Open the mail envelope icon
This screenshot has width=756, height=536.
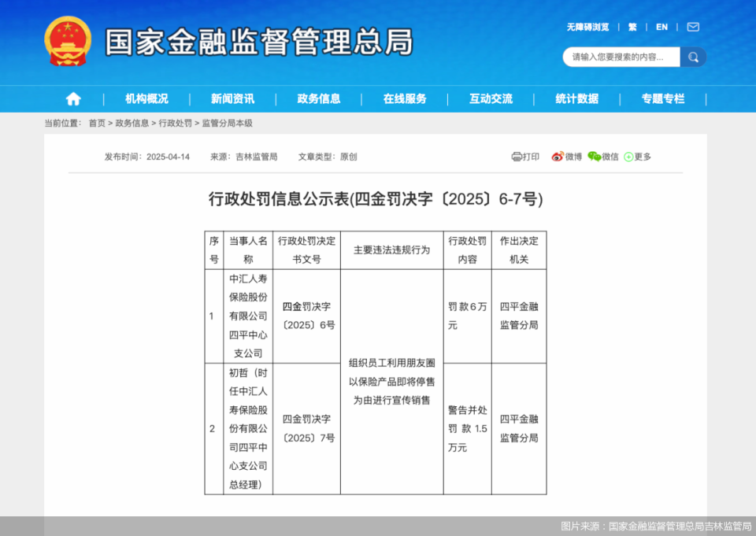pos(693,27)
